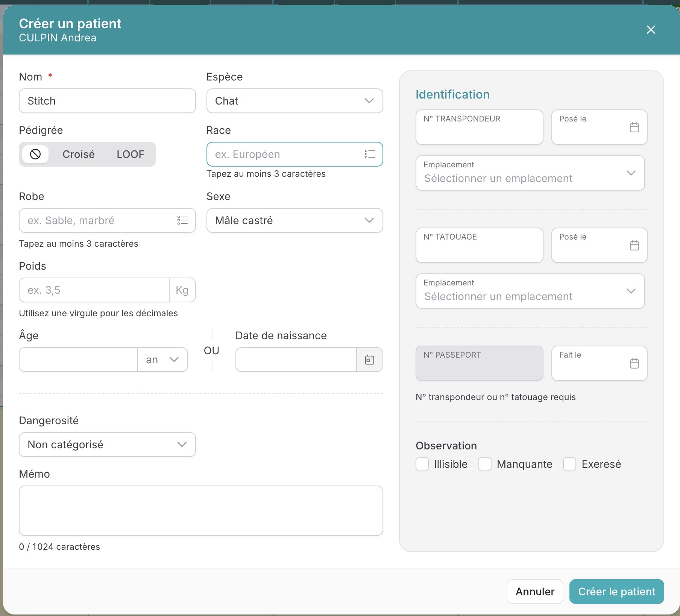This screenshot has height=616, width=680.
Task: Click the Espèce dropdown chevron
Action: coord(369,101)
